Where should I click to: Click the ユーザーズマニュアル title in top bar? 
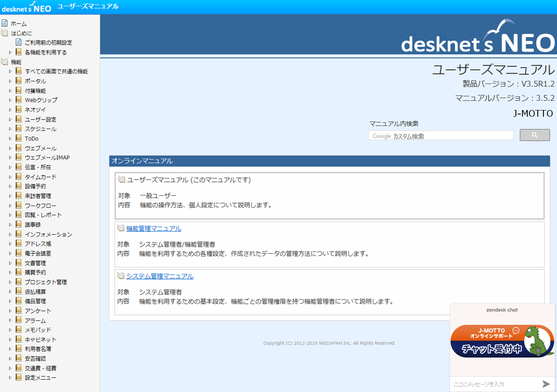88,7
